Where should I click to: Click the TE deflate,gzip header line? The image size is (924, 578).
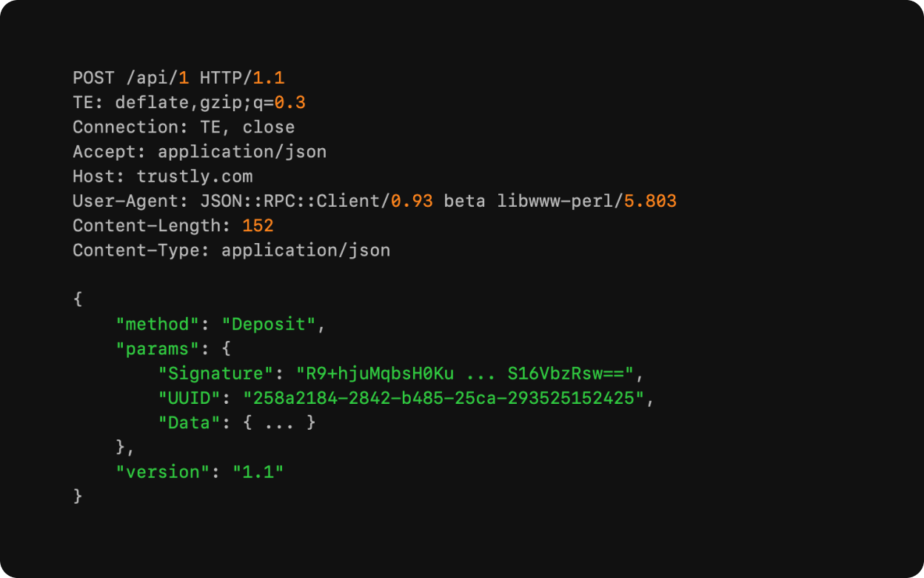point(189,102)
